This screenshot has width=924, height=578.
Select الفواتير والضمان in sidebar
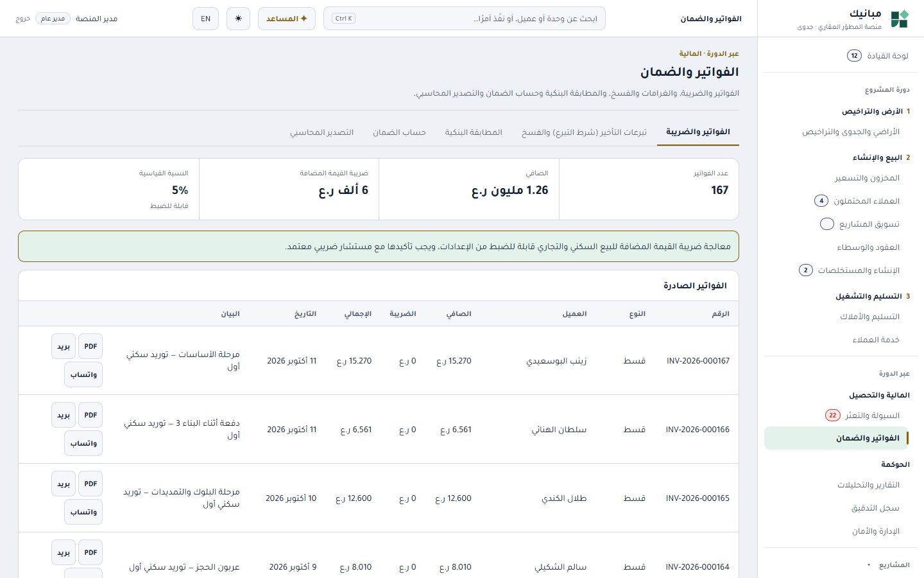836,438
